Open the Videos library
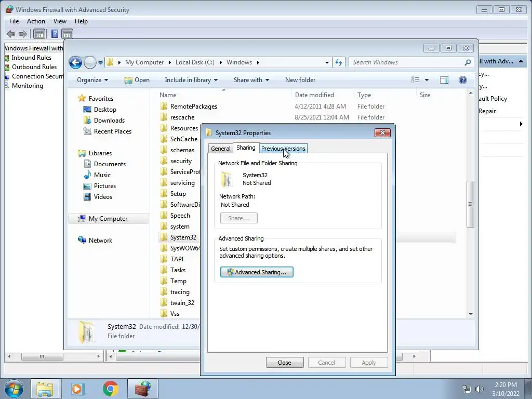 [103, 197]
